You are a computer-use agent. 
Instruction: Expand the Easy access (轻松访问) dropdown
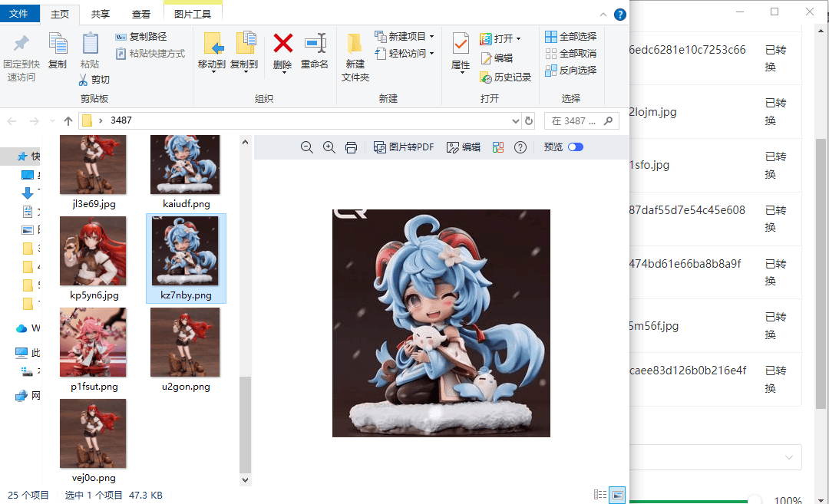pos(432,54)
